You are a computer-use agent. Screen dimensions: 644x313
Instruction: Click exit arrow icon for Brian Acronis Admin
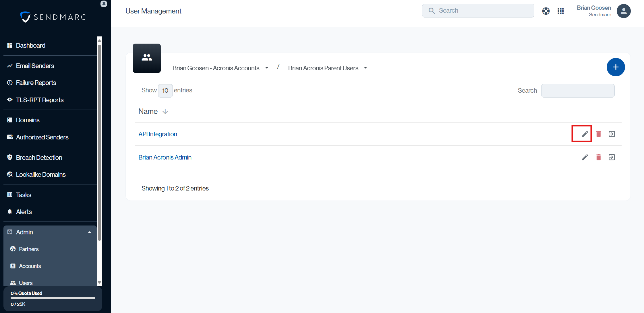[612, 157]
